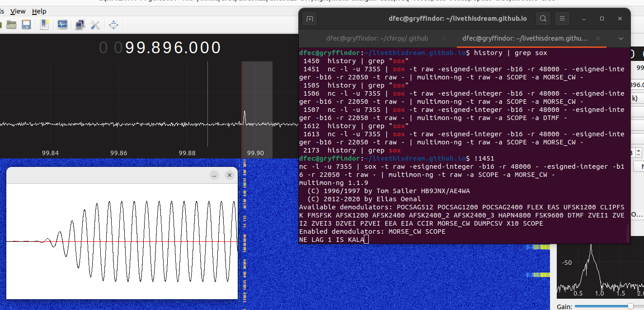
Task: Click the waveform monitor toolbar icon
Action: pos(62,25)
